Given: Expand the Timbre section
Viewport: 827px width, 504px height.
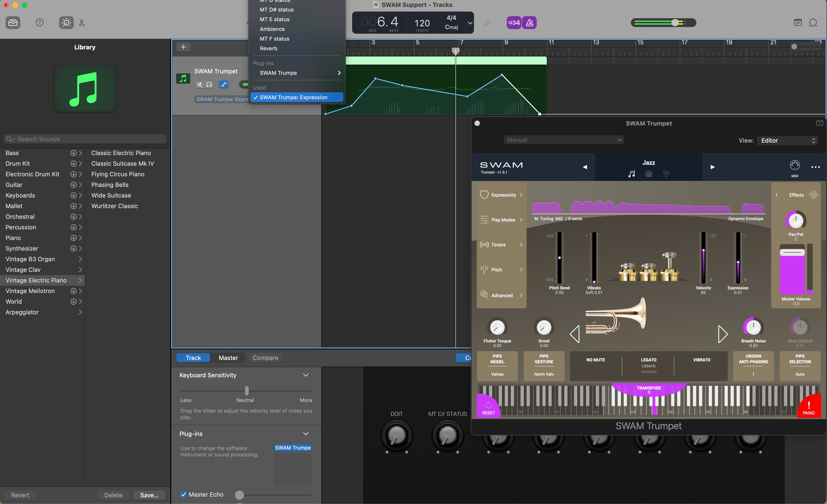Looking at the screenshot, I should (501, 245).
